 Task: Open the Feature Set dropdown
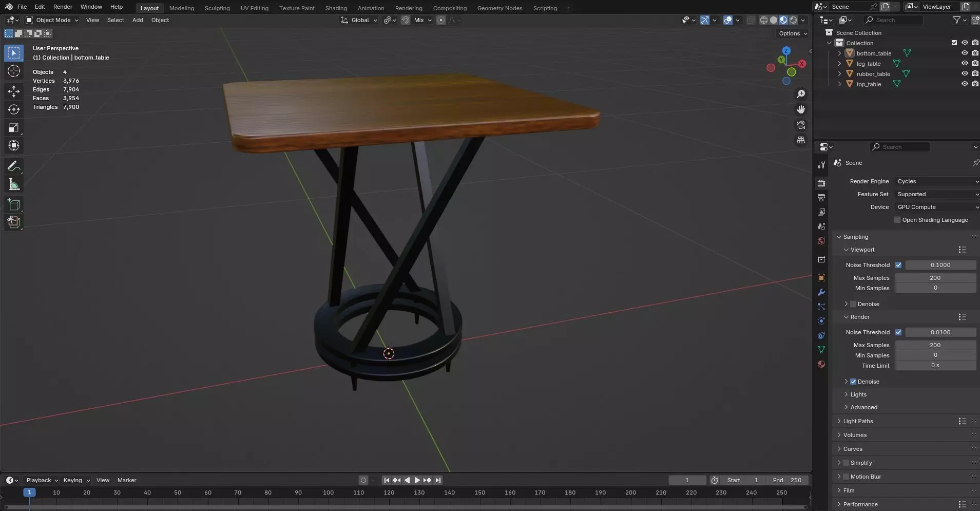point(936,194)
